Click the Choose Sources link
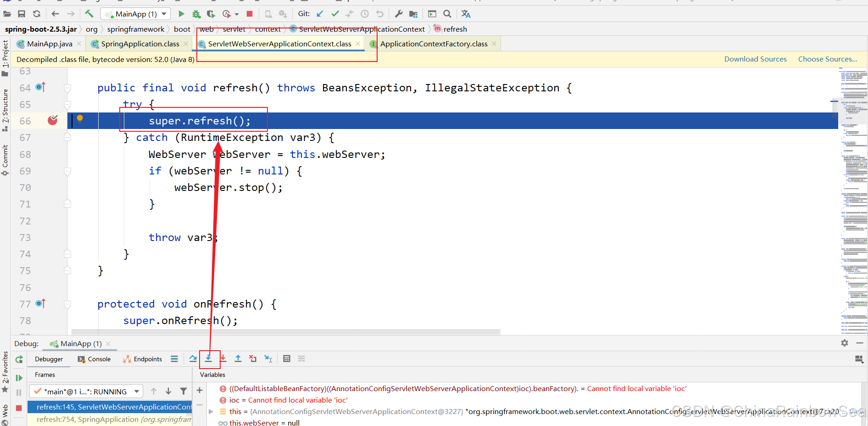This screenshot has height=426, width=868. (827, 59)
